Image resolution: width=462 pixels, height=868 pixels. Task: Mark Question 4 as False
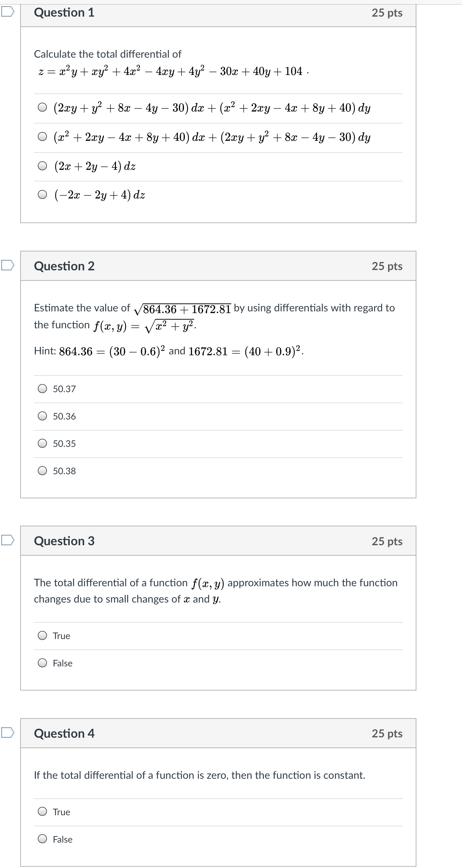[x=42, y=839]
